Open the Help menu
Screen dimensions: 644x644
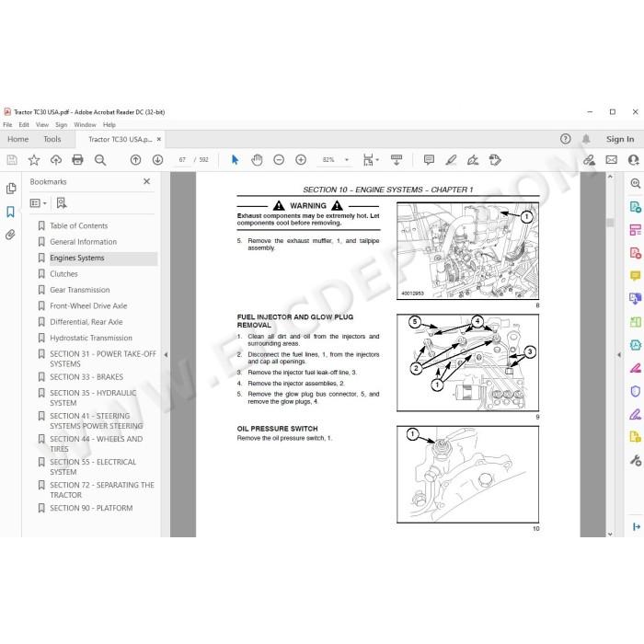point(109,124)
